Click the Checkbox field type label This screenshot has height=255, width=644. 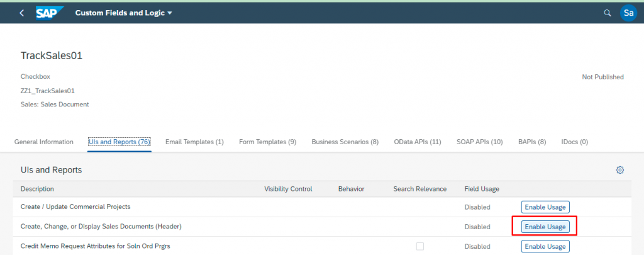point(35,77)
